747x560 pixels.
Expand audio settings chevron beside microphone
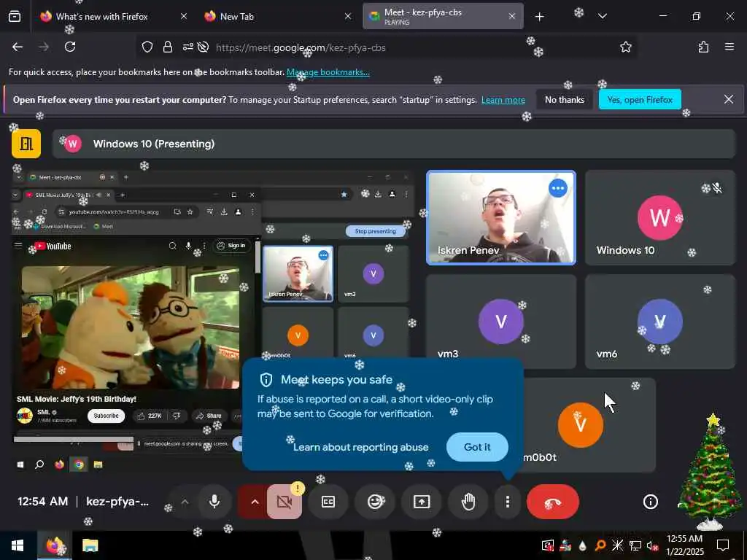click(185, 502)
